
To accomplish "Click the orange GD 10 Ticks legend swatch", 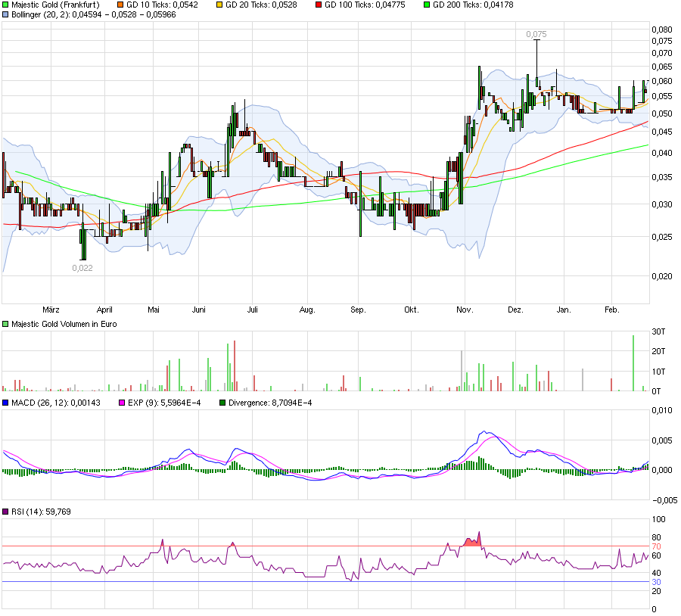I will coord(120,5).
